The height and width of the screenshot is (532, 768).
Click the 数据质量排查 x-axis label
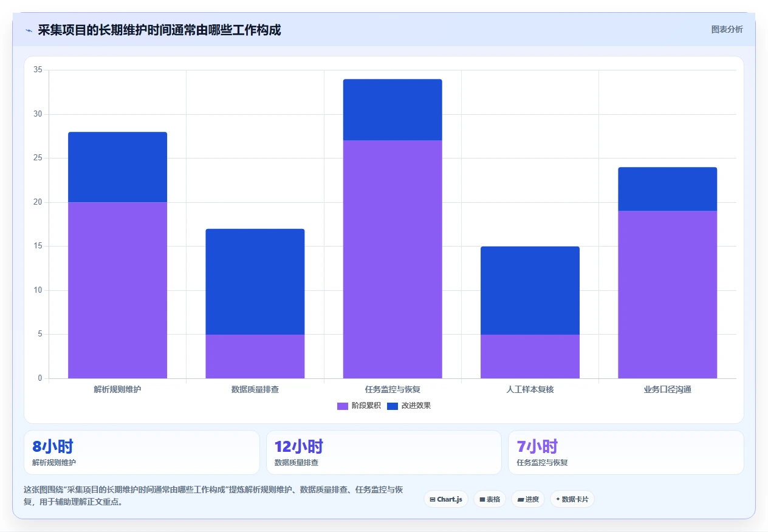[x=255, y=389]
